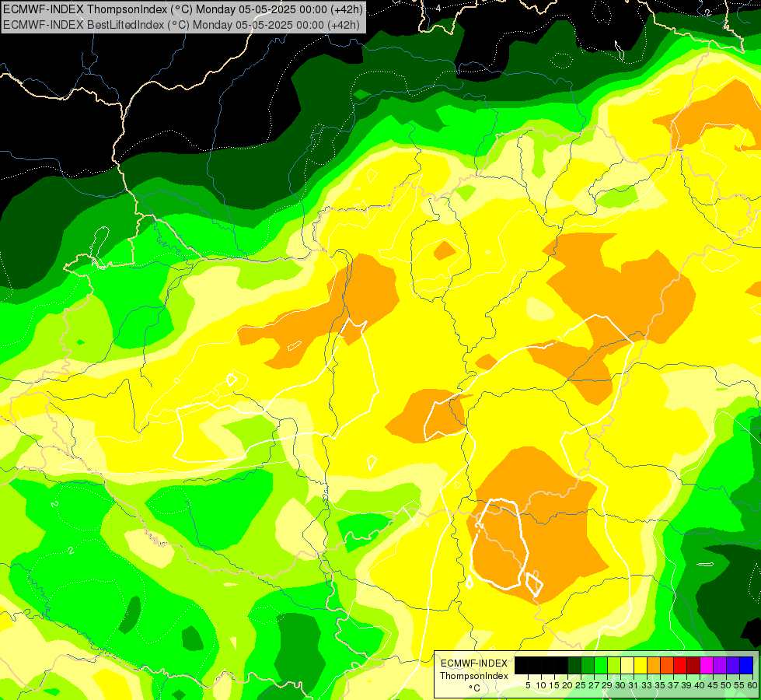Image resolution: width=761 pixels, height=700 pixels.
Task: Click legend tick value 20
Action: tap(567, 685)
